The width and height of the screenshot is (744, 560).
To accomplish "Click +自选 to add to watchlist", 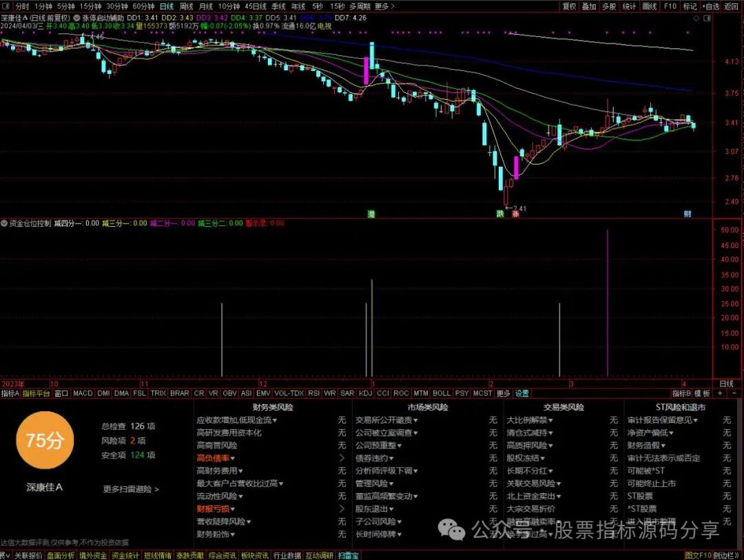I will click(x=710, y=6).
